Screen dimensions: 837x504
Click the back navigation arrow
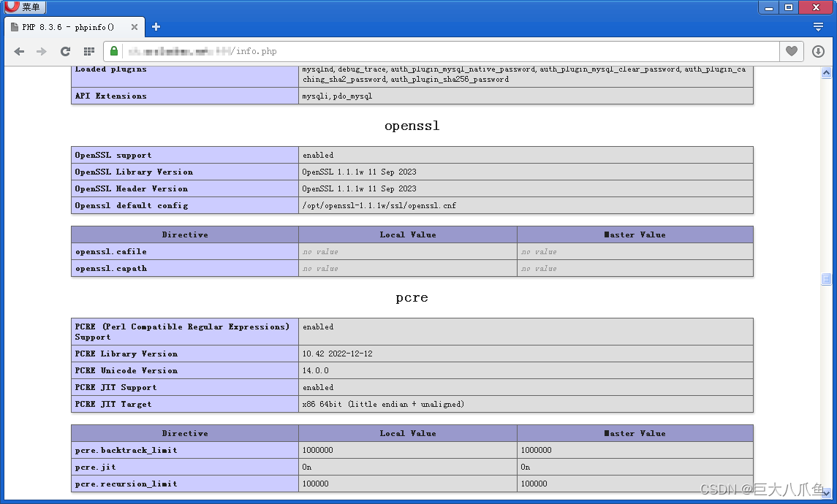point(20,51)
